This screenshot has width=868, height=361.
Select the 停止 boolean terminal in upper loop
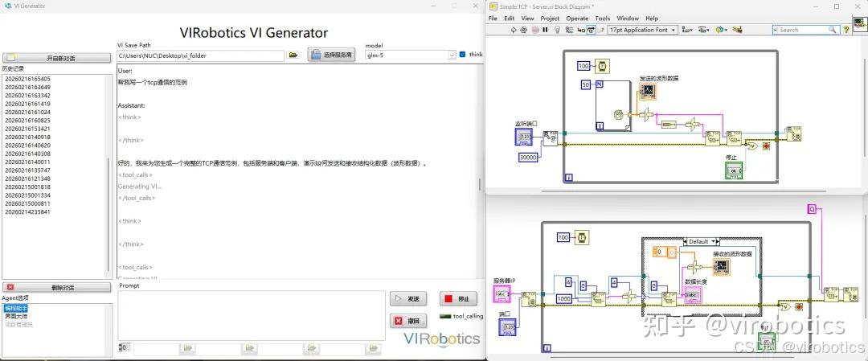(734, 170)
